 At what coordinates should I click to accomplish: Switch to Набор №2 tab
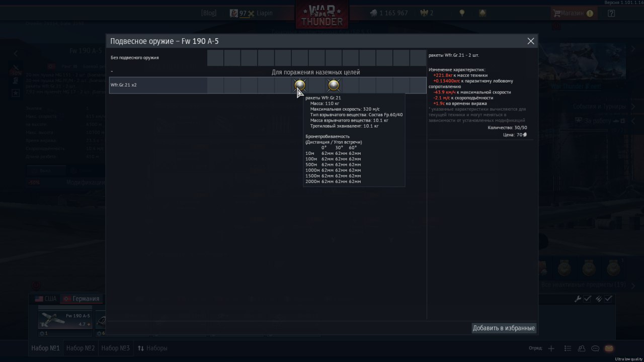[80, 348]
